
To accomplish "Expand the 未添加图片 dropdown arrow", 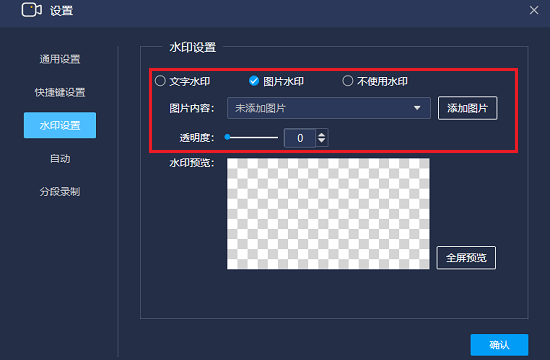I will point(417,108).
